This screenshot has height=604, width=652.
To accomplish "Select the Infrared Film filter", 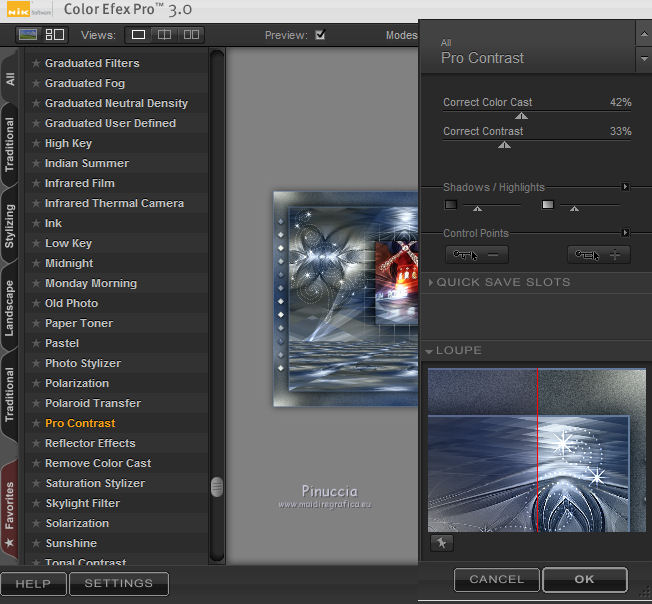I will tap(116, 183).
